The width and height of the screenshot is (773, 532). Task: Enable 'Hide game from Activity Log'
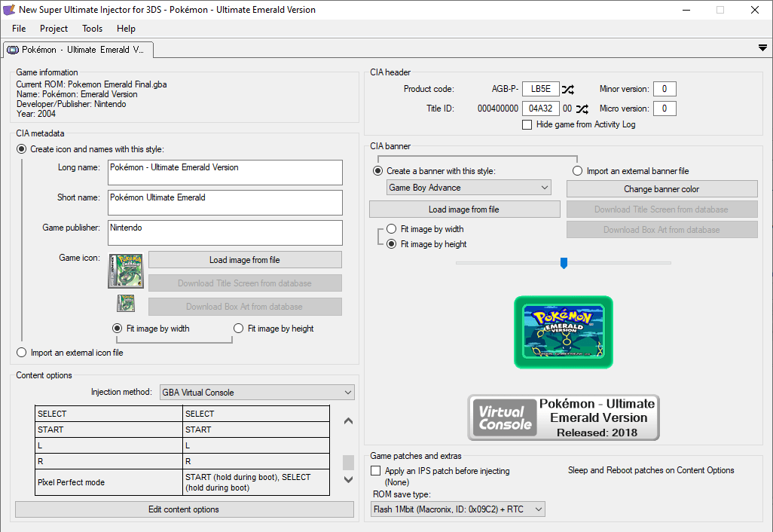tap(527, 125)
